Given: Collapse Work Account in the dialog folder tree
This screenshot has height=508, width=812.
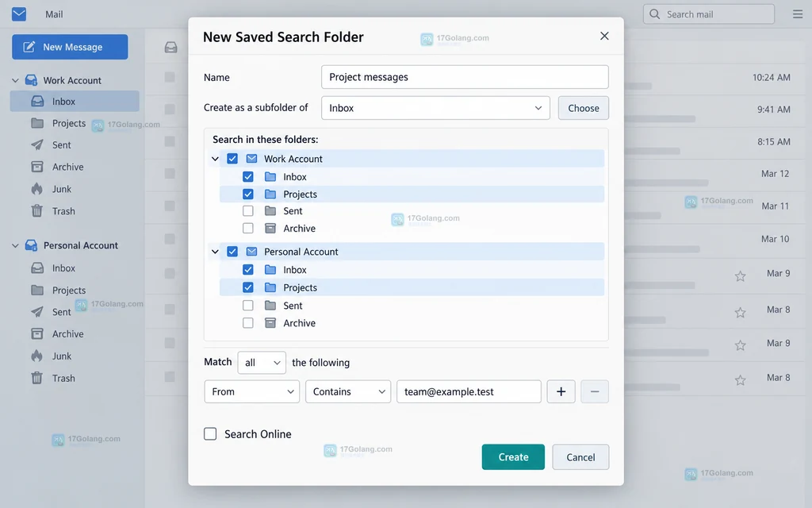Looking at the screenshot, I should 216,159.
